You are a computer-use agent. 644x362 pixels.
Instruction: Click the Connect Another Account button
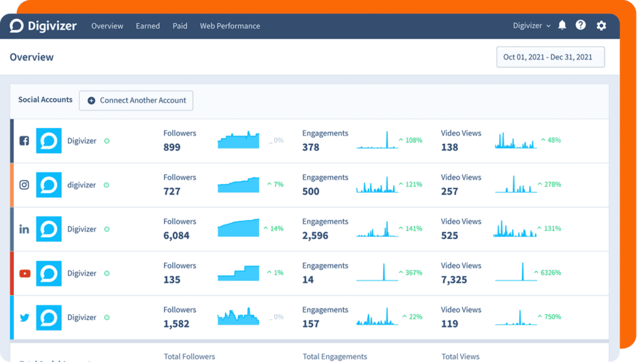136,101
